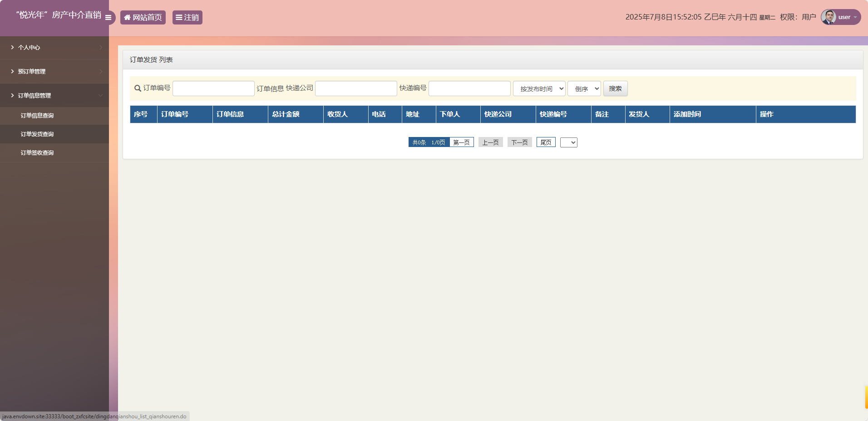Viewport: 868px width, 421px height.
Task: Click the 快递编号 column header
Action: click(563, 114)
